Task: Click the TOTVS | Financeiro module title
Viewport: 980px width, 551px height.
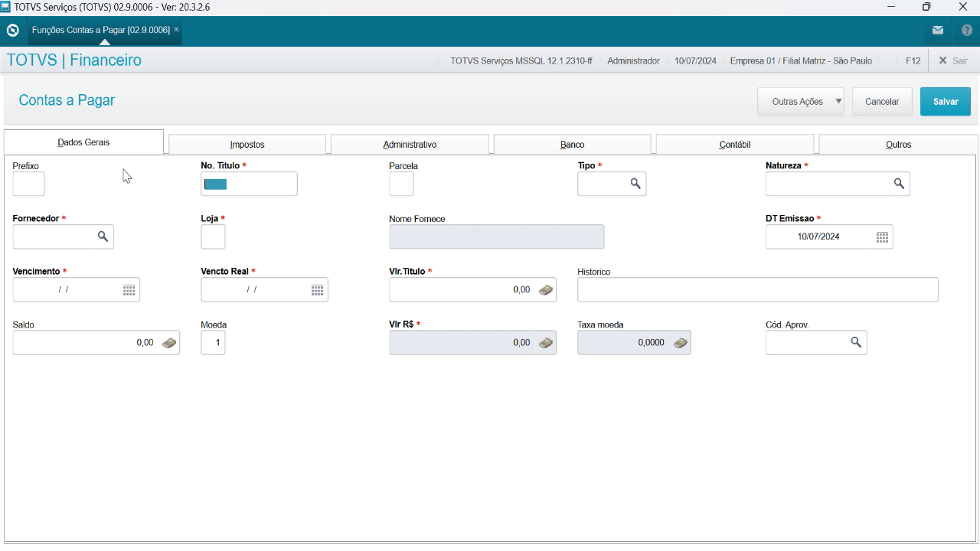Action: (74, 60)
